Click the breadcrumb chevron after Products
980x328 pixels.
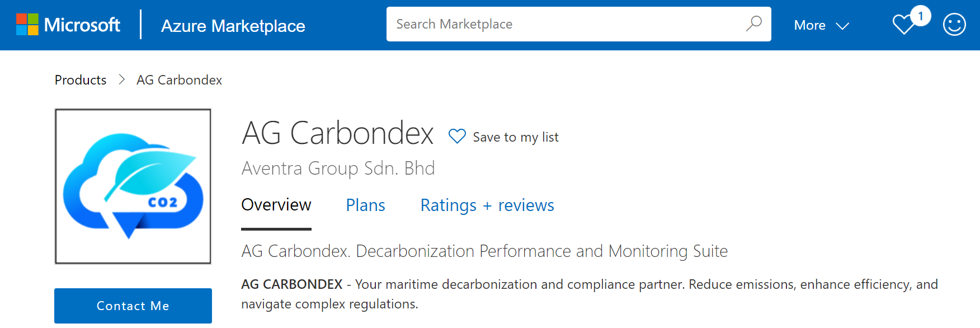pos(121,80)
